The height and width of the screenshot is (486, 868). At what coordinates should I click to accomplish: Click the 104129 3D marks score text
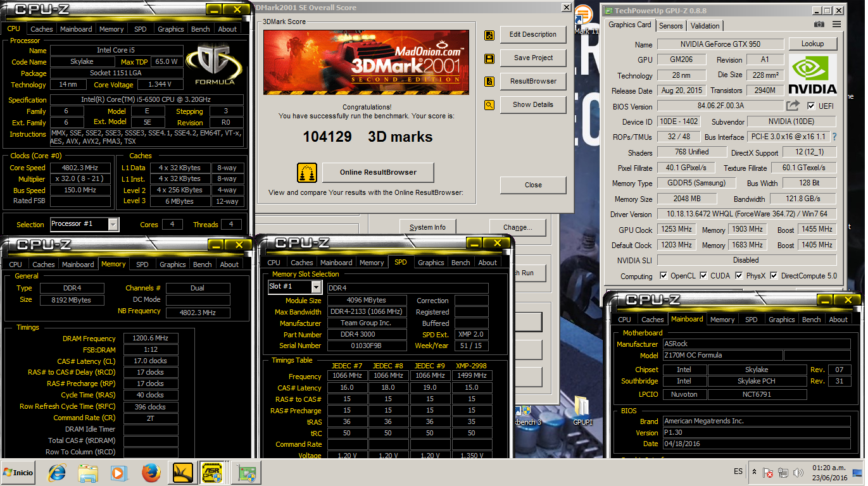pyautogui.click(x=367, y=137)
